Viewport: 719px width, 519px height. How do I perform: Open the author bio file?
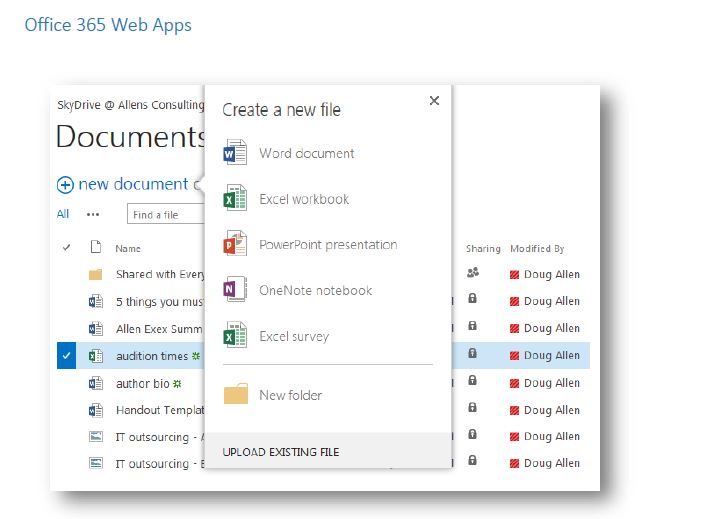coord(143,383)
